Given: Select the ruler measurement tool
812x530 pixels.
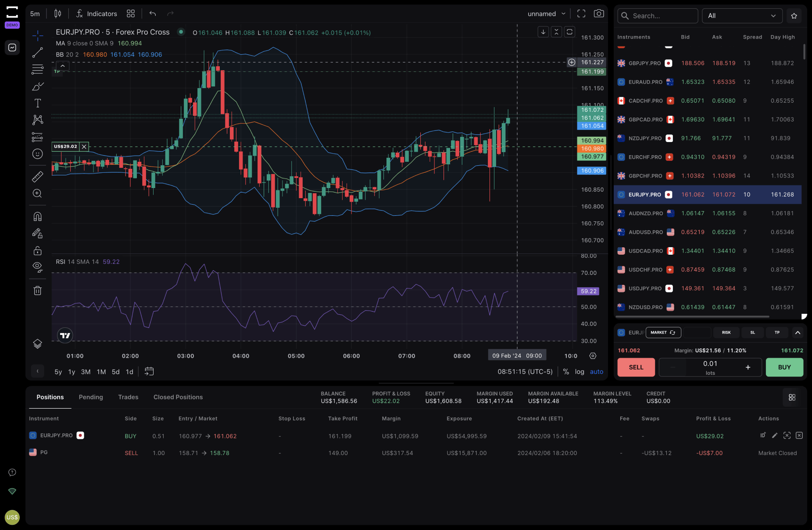Looking at the screenshot, I should [37, 176].
